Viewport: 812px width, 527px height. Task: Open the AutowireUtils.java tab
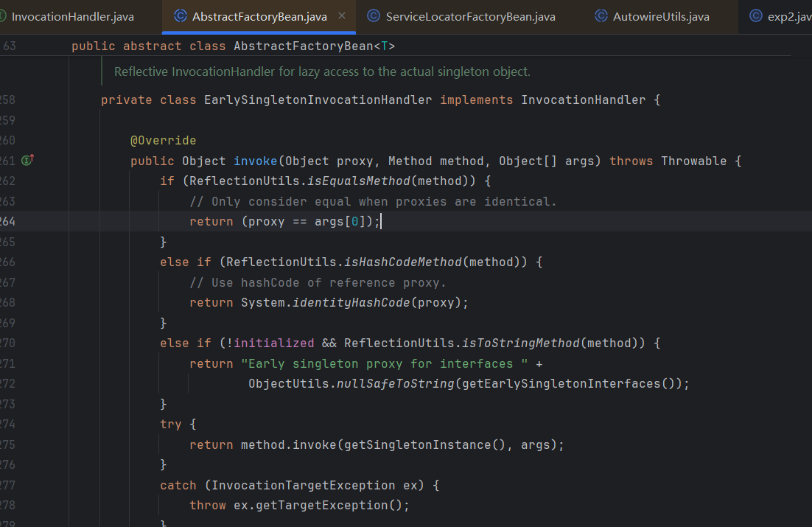pyautogui.click(x=661, y=16)
